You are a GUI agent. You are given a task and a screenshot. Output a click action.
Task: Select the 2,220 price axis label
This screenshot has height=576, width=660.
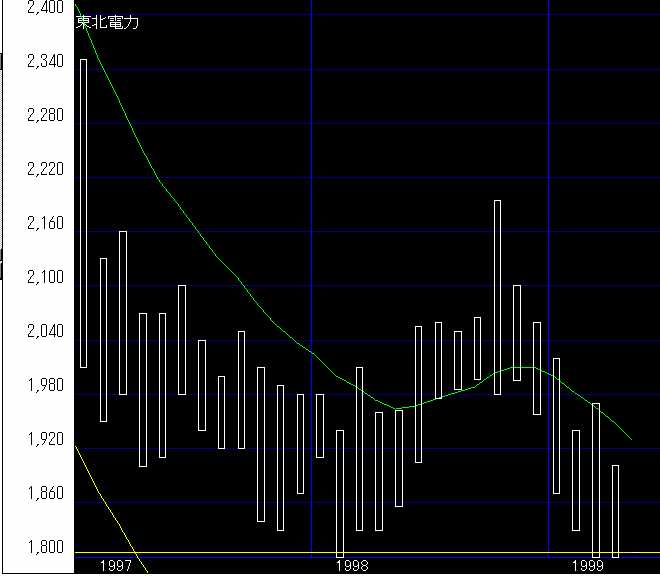point(44,170)
